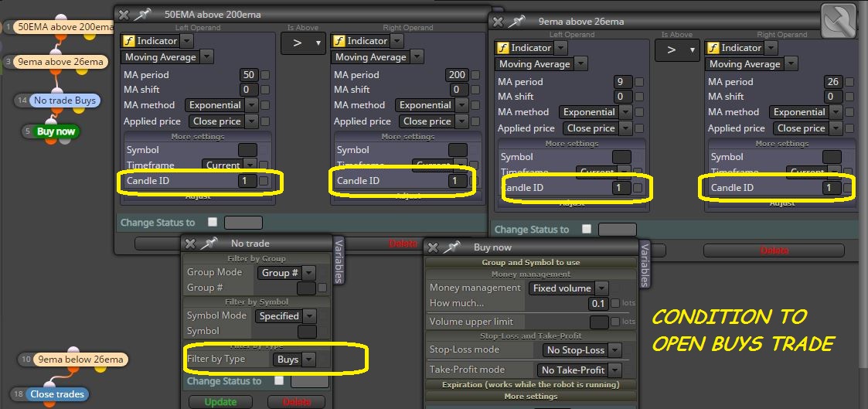The width and height of the screenshot is (868, 409).
Task: Close the 9ema above 26ema panel
Action: coord(499,22)
